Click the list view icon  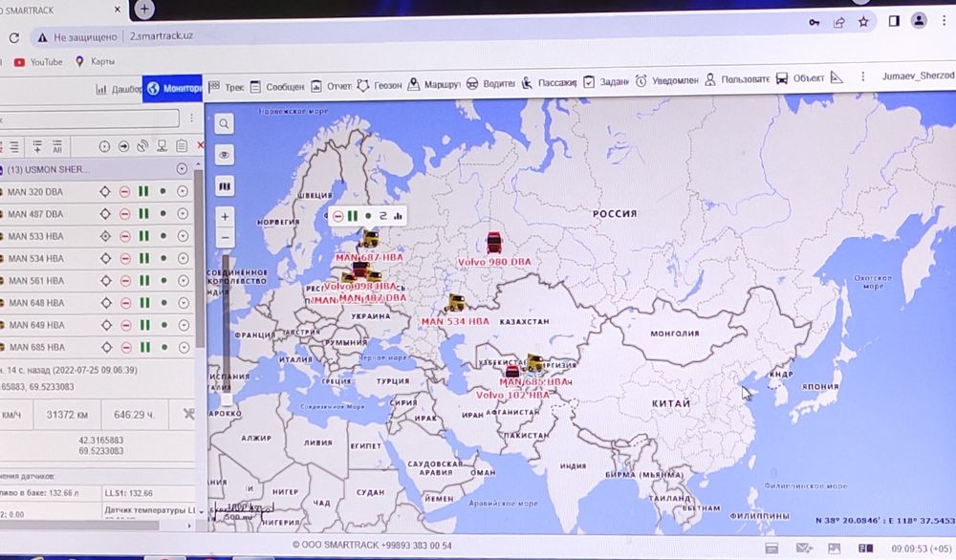tap(14, 147)
